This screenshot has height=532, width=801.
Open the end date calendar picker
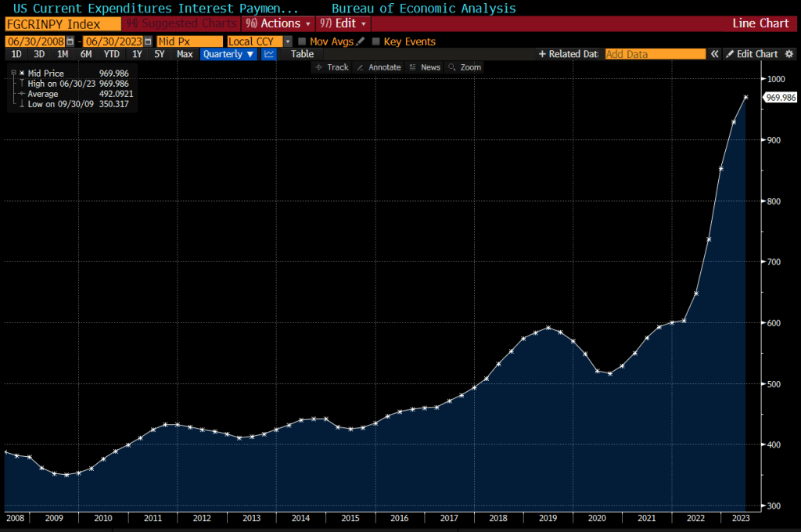[x=149, y=41]
